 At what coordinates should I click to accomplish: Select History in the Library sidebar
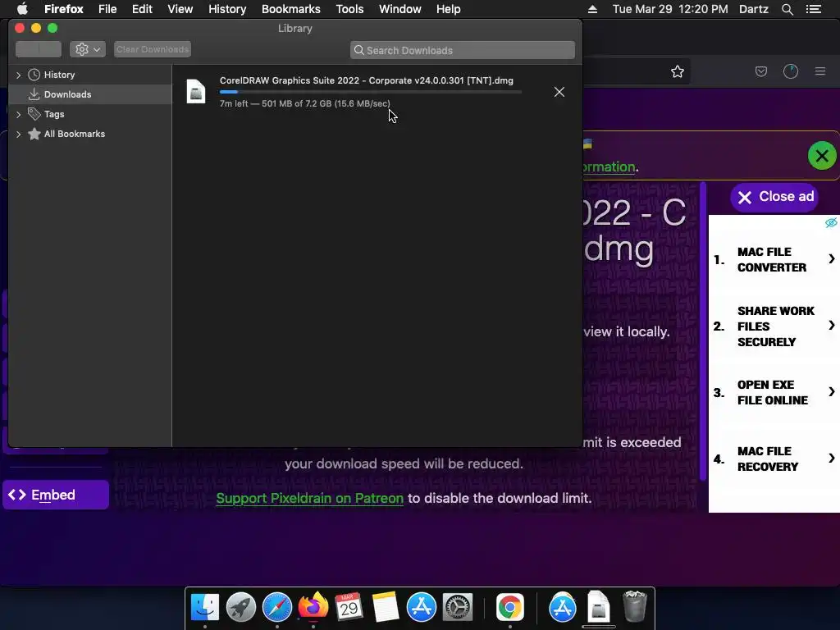(59, 75)
